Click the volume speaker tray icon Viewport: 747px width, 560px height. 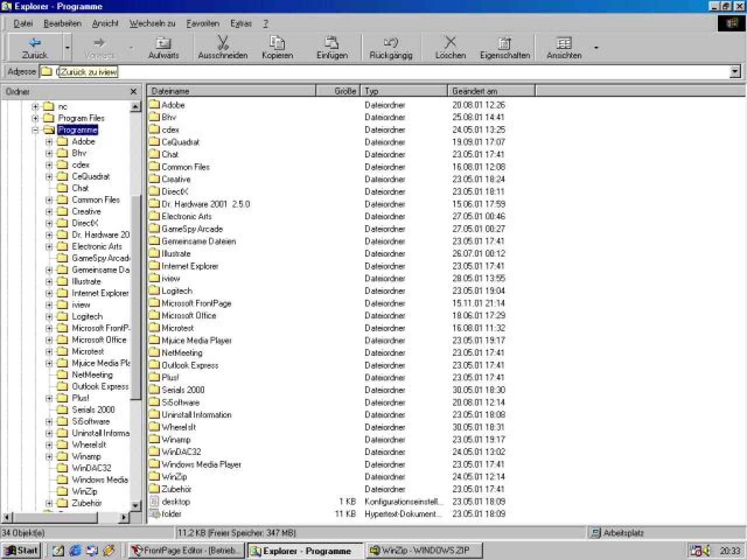click(x=707, y=550)
